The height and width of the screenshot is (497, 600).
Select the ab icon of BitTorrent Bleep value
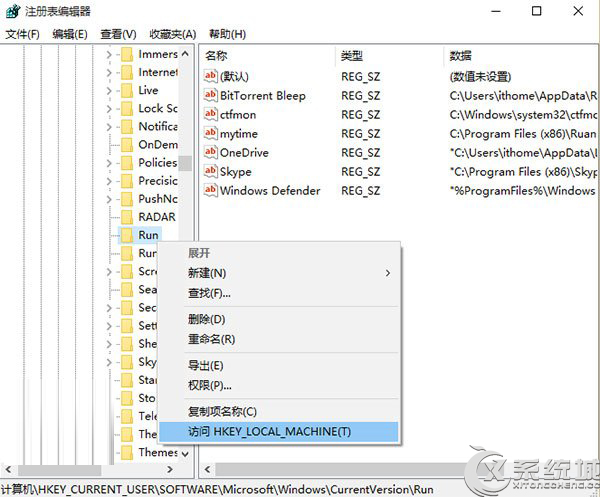click(x=210, y=95)
